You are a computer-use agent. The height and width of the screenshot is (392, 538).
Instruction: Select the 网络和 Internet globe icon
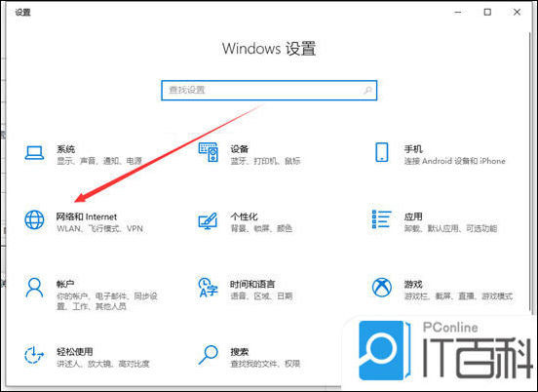[x=34, y=219]
